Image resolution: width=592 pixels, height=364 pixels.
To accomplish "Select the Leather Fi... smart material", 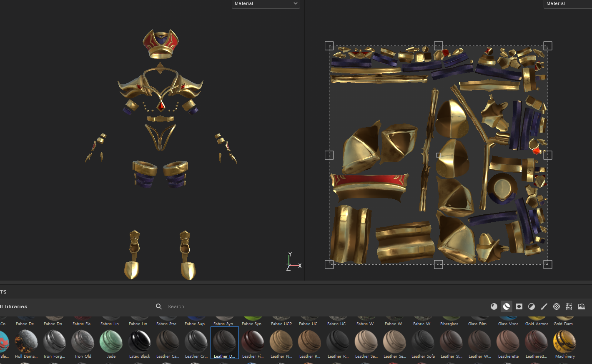I will pos(253,344).
